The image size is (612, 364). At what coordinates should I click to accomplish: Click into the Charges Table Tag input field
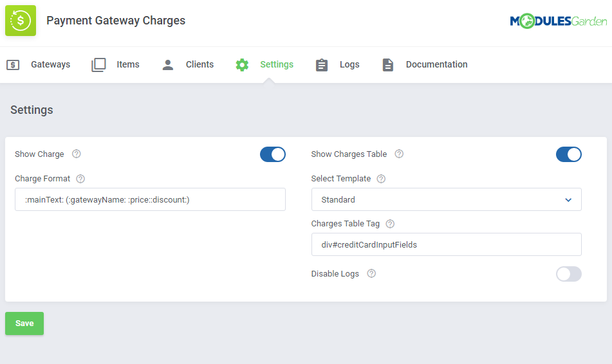(x=446, y=244)
